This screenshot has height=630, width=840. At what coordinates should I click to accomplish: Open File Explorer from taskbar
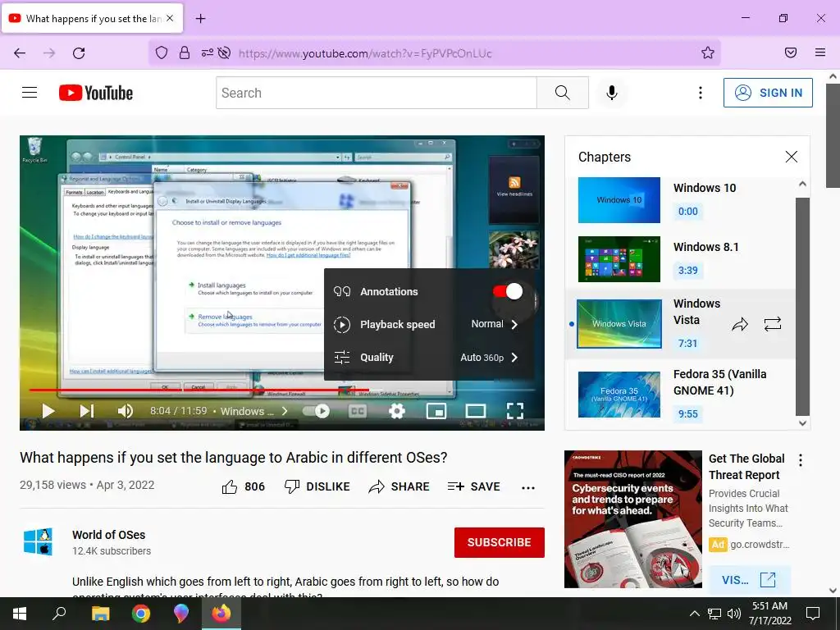coord(100,614)
